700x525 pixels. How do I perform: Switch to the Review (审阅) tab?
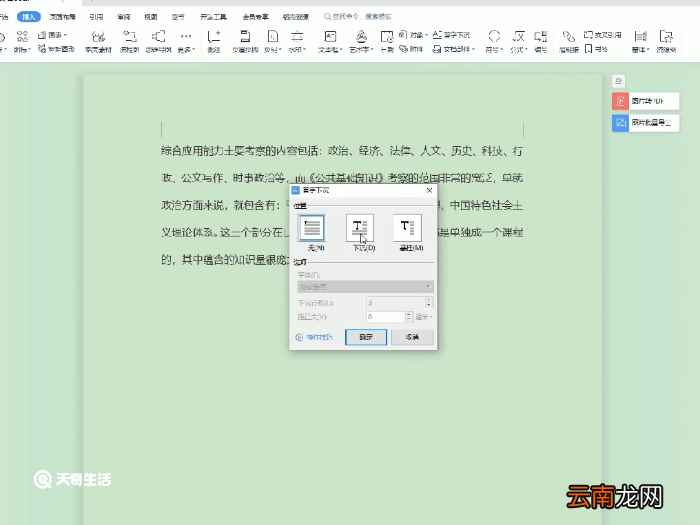point(124,17)
